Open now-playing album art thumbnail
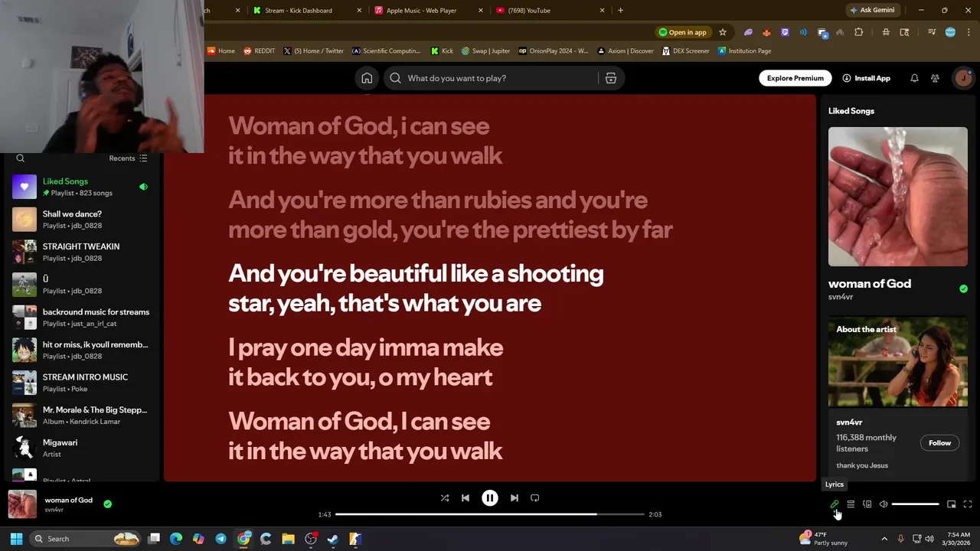The image size is (980, 551). tap(22, 504)
